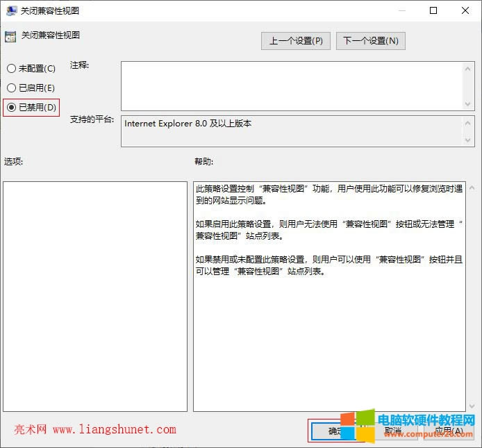Click the help paragraph starting 如果启用此策略设置
The image size is (482, 448).
coord(329,230)
